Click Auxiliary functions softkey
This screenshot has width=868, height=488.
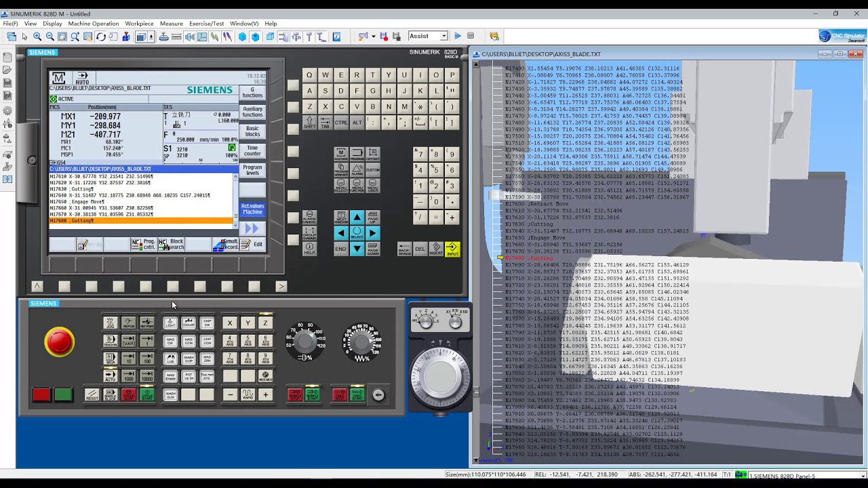252,112
